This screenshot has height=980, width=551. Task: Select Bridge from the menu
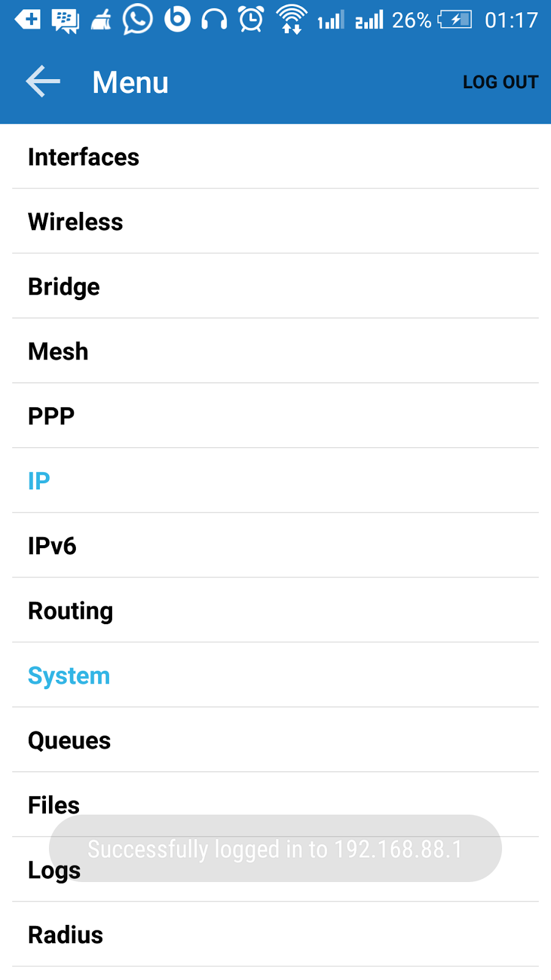64,287
